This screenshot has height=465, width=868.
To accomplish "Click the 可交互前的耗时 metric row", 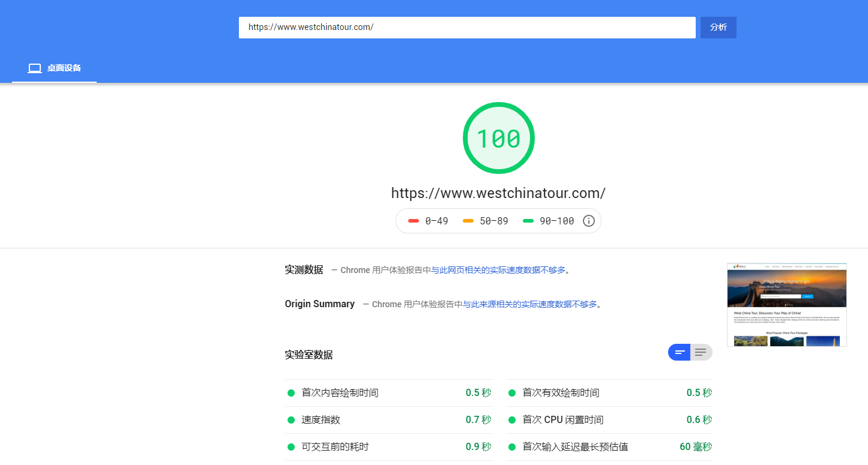I will 388,447.
